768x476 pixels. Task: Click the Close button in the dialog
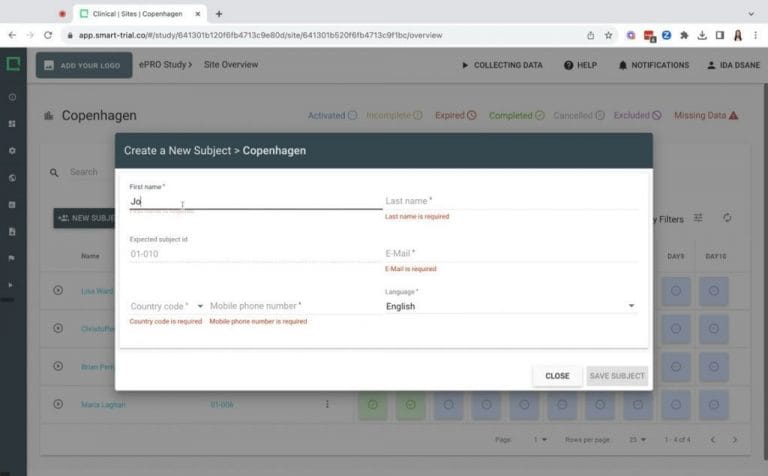(557, 376)
